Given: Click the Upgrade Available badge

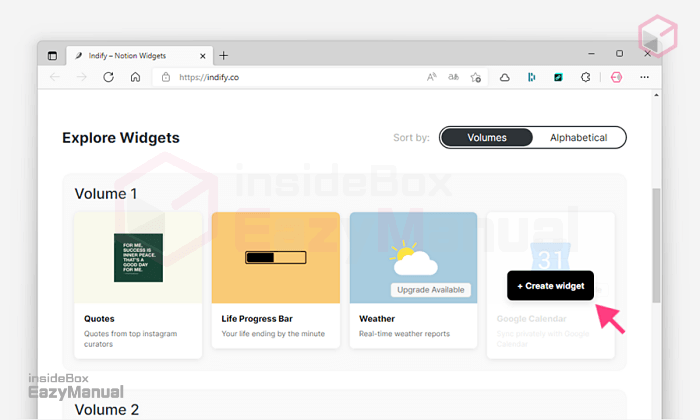Looking at the screenshot, I should 431,290.
